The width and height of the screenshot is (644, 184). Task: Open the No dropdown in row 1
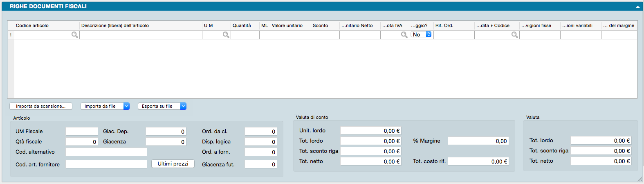(421, 35)
